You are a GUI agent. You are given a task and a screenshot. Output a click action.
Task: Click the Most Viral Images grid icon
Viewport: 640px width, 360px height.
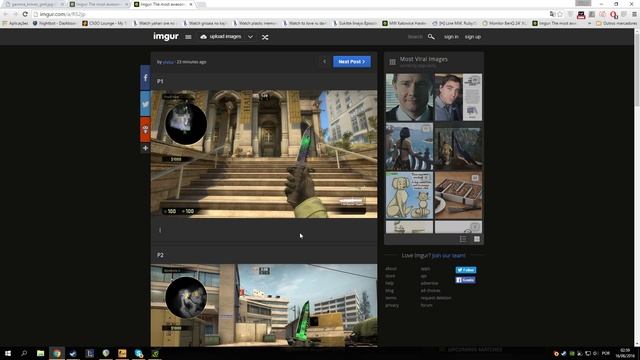coord(392,62)
